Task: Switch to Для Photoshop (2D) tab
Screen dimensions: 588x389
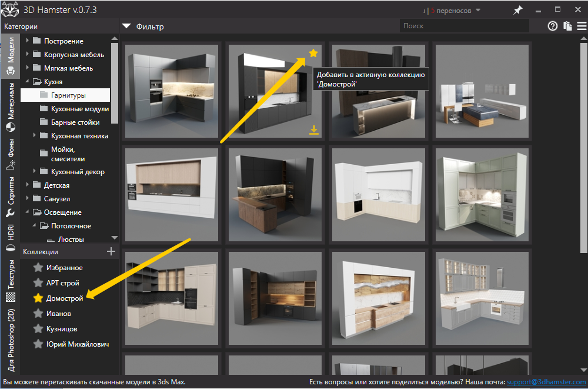Action: tap(11, 340)
